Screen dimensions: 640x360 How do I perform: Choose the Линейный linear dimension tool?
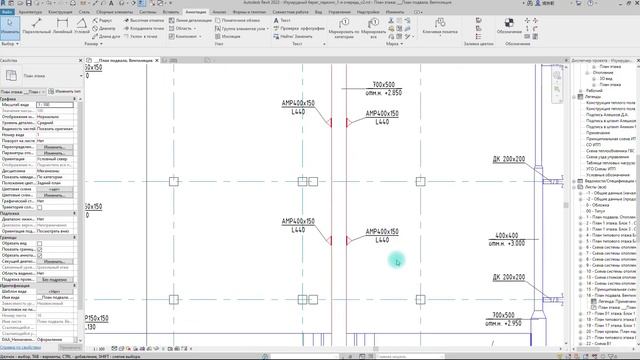[62, 26]
